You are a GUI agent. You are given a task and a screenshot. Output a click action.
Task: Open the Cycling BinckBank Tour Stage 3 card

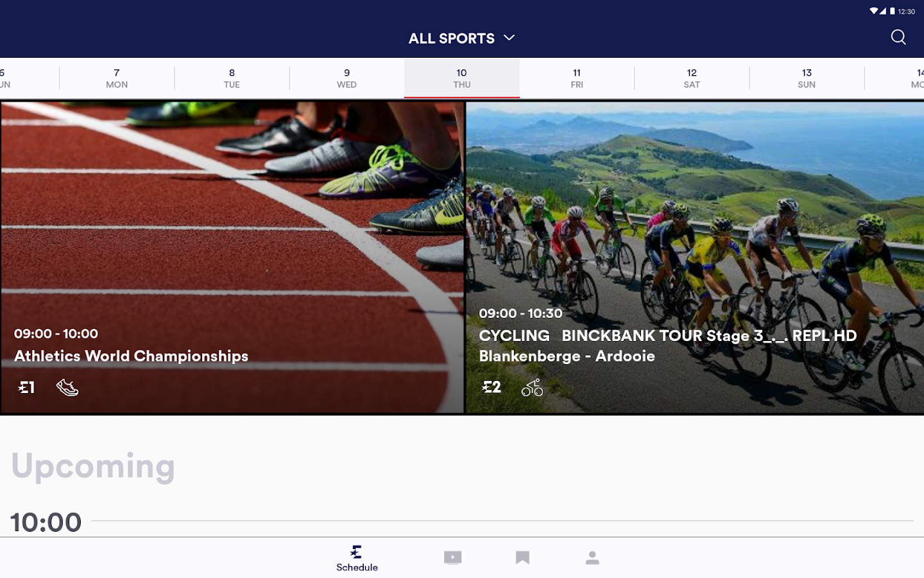coord(695,257)
